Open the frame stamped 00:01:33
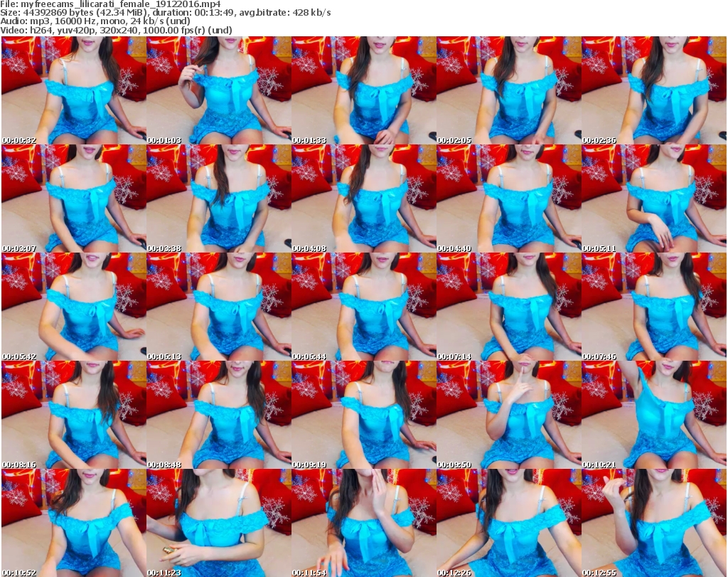Screen dimensions: 728x577 tap(363, 90)
